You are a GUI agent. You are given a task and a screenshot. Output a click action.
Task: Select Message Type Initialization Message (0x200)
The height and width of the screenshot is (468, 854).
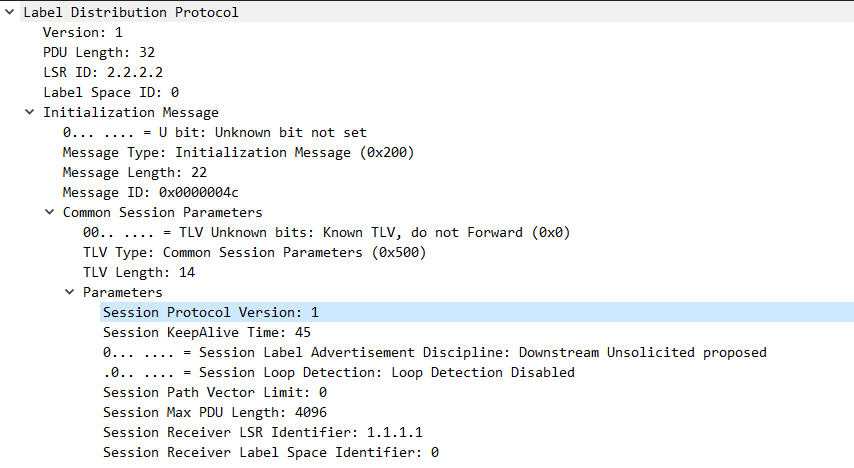[239, 152]
